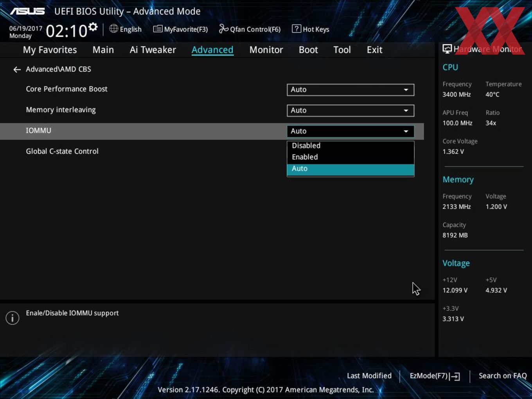Choose Auto in IOMMU list
The width and height of the screenshot is (532, 399).
pos(350,169)
